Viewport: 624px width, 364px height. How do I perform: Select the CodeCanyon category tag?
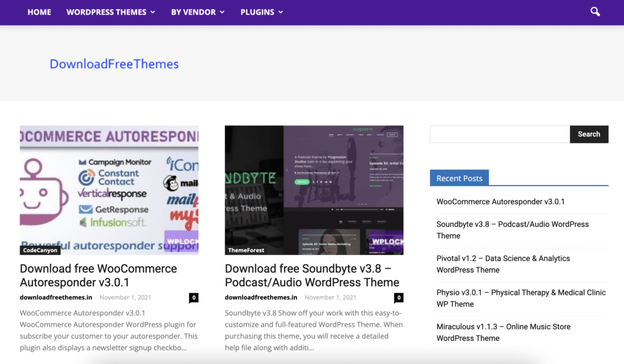[x=40, y=250]
